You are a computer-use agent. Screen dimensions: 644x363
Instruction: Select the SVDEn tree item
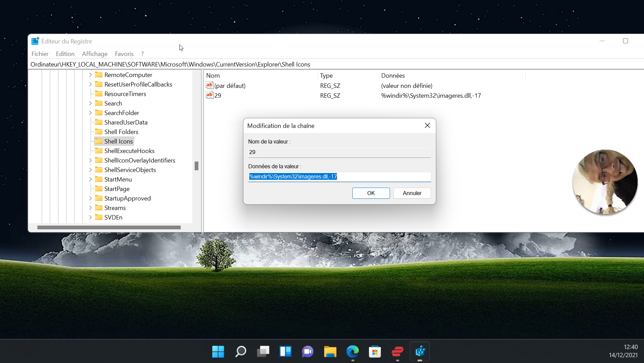[x=113, y=217]
